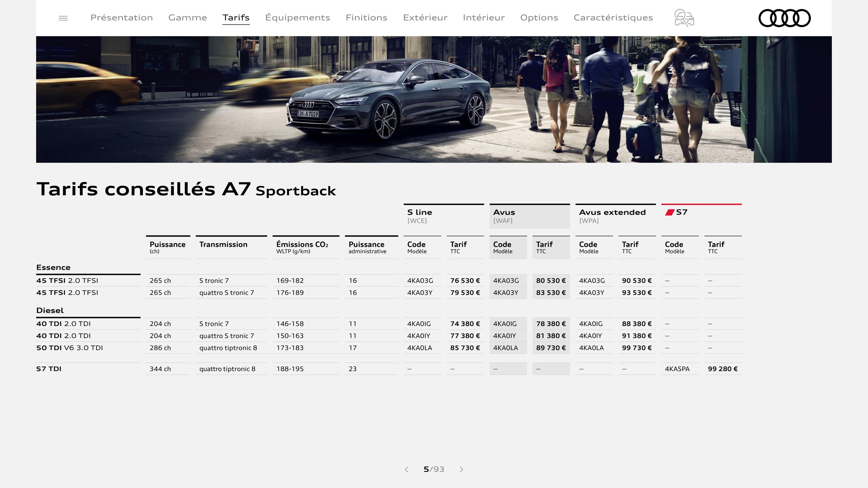Click the price 80 530 €
The height and width of the screenshot is (488, 868).
(x=551, y=281)
